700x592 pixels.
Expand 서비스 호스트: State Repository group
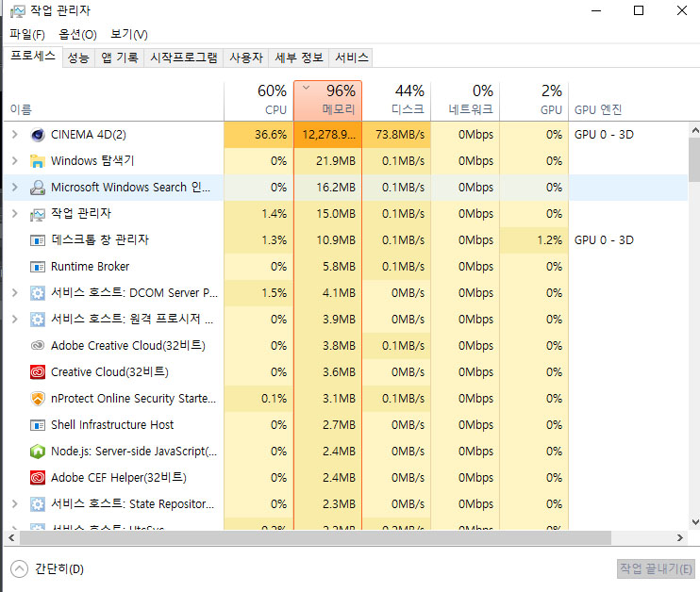[15, 503]
